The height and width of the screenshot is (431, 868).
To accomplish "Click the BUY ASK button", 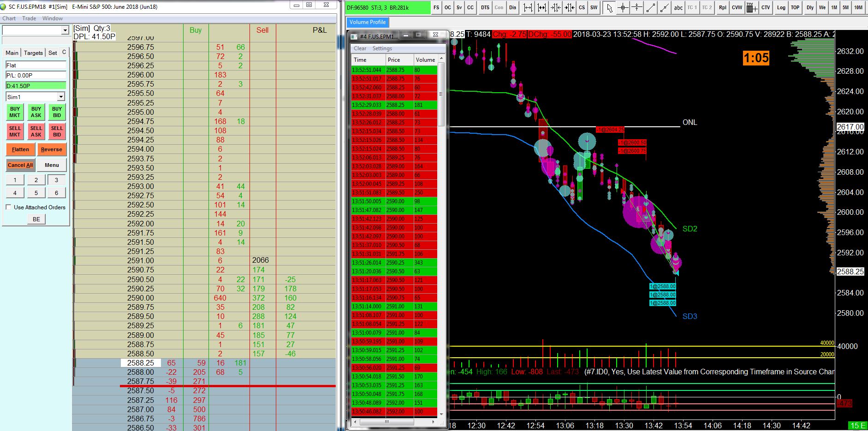I will (36, 112).
